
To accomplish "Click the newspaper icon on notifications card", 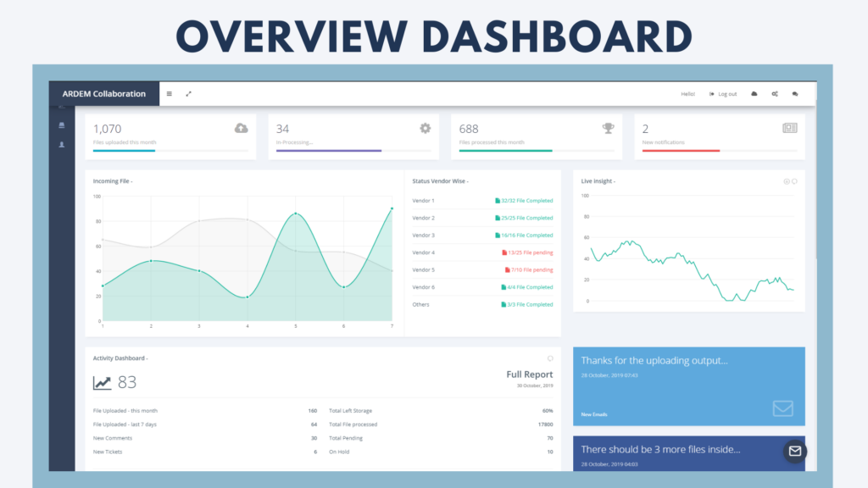I will 789,128.
